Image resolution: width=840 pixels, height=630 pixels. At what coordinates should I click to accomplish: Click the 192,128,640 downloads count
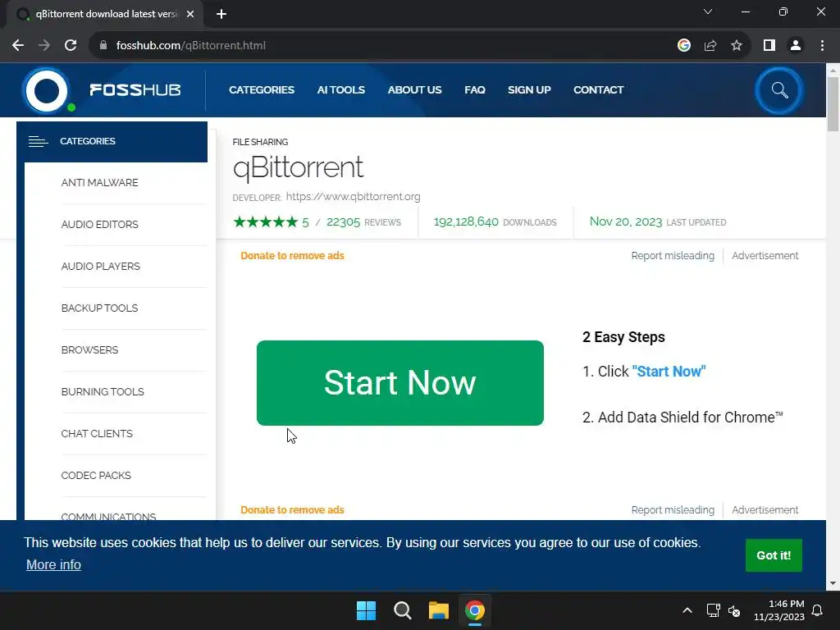click(466, 221)
